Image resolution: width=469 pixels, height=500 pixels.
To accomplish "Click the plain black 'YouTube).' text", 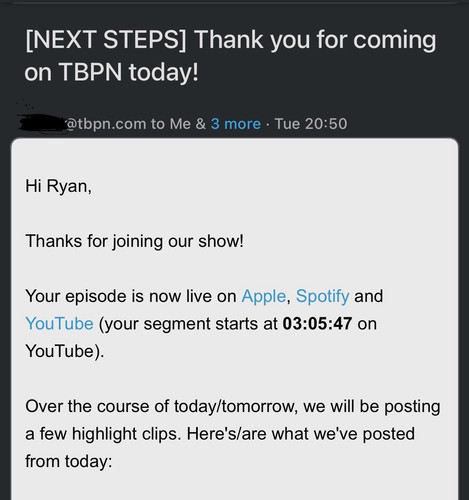I will pyautogui.click(x=65, y=351).
